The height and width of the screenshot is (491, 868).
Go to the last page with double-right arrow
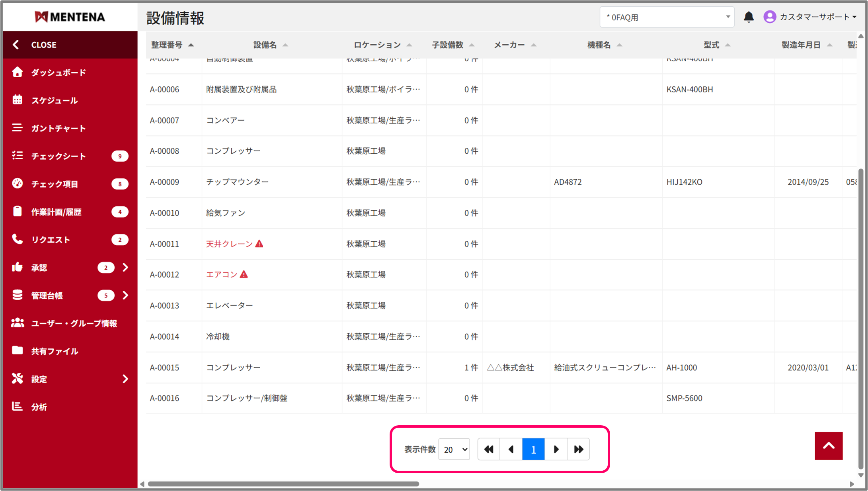(578, 449)
